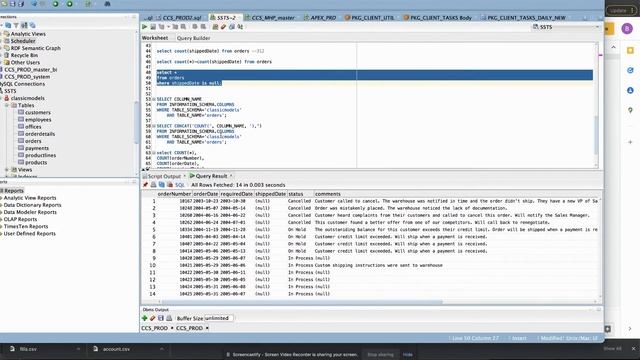Image resolution: width=640 pixels, height=360 pixels.
Task: Click the second green circular arrow in the top toolbar
Action: (x=70, y=4)
